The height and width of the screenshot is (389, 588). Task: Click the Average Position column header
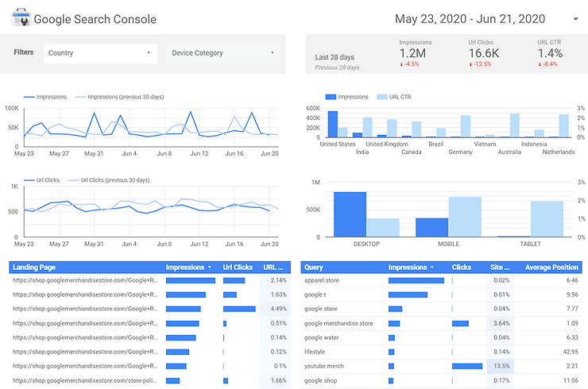tap(551, 268)
